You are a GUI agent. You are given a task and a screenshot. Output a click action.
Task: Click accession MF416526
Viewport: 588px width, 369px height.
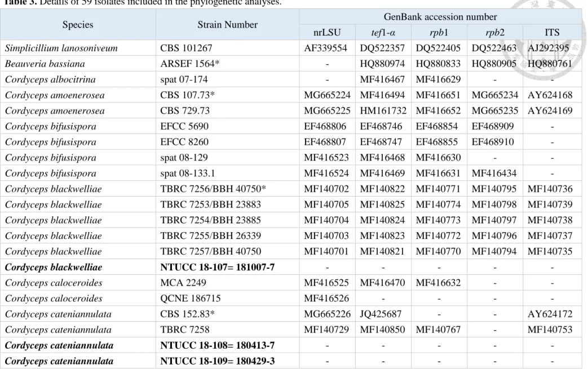[x=326, y=299]
